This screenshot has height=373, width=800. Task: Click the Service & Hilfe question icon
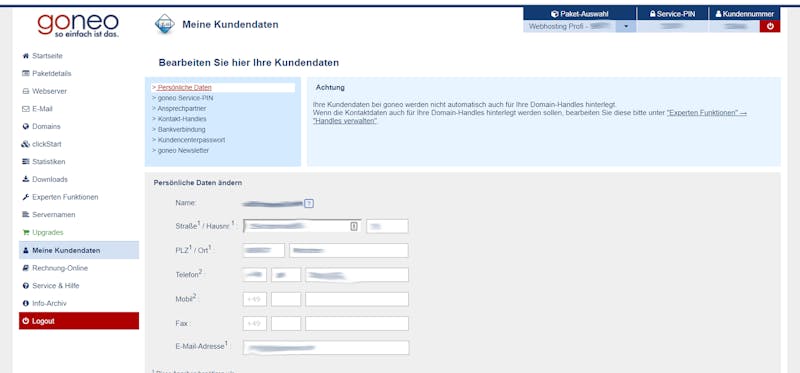[26, 286]
